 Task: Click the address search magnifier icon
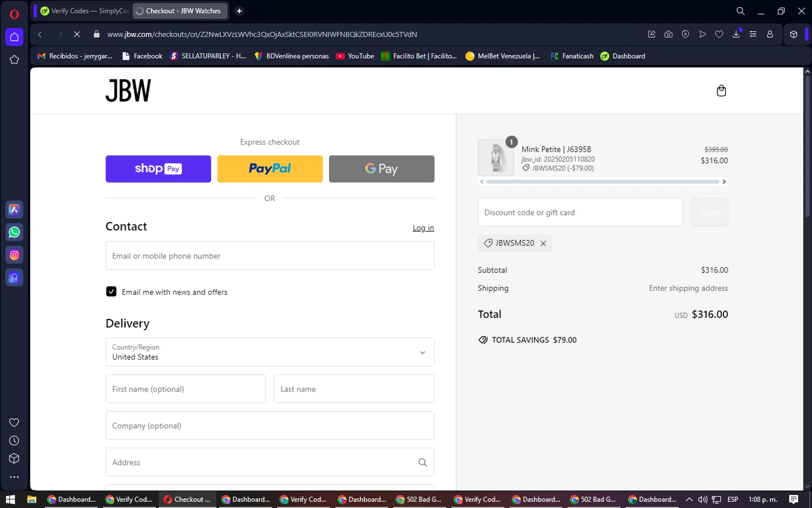pyautogui.click(x=423, y=463)
